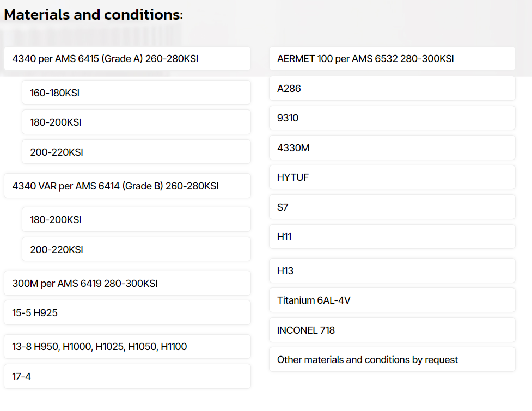532x411 pixels.
Task: Click the H11 item
Action: (392, 236)
